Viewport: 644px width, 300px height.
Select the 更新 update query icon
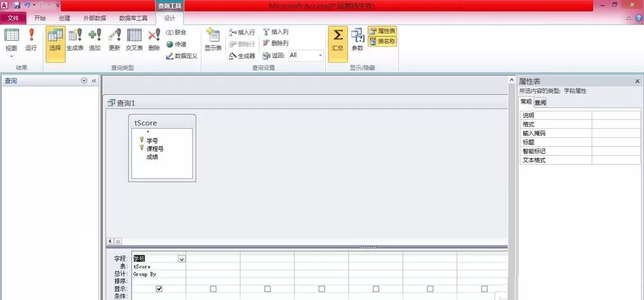[x=115, y=40]
